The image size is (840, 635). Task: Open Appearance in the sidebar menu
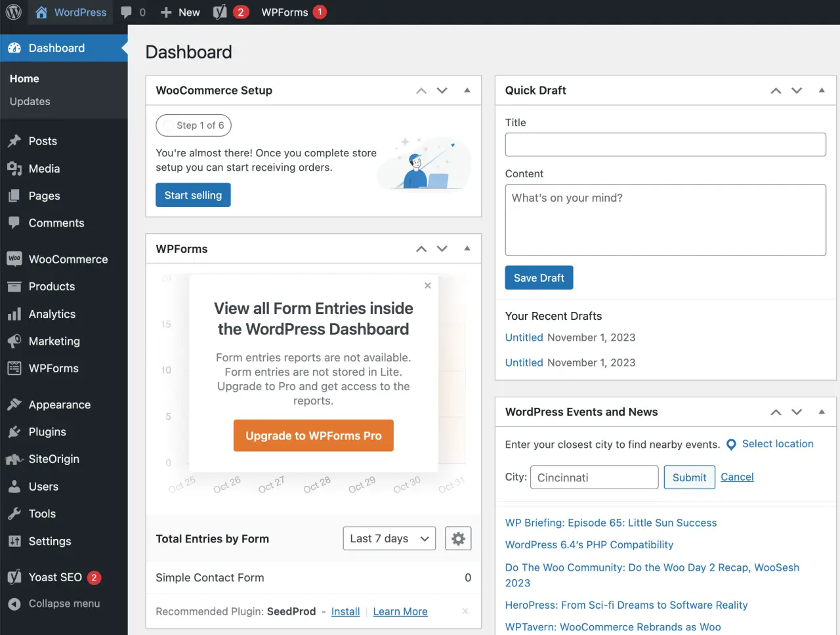(64, 405)
